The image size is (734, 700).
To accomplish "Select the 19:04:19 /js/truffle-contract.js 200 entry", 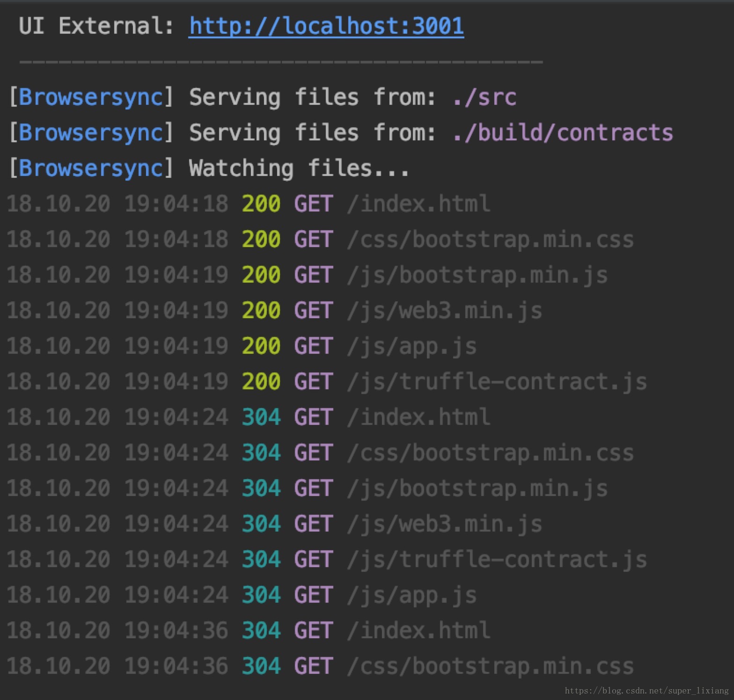I will click(327, 382).
